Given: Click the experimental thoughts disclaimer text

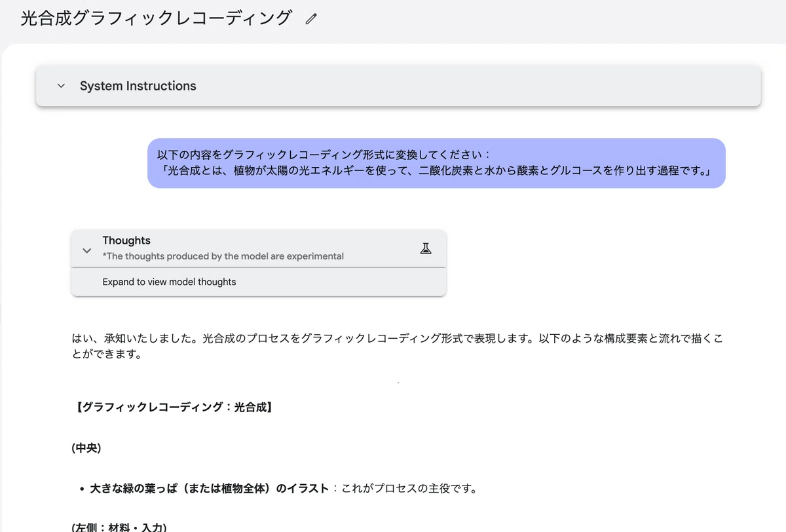Looking at the screenshot, I should pyautogui.click(x=223, y=256).
